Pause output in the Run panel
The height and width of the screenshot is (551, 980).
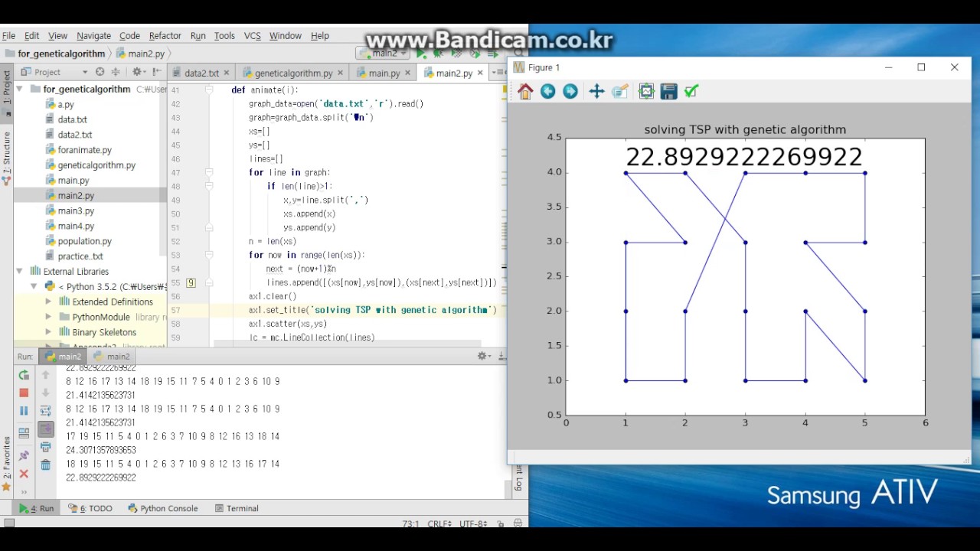(24, 411)
